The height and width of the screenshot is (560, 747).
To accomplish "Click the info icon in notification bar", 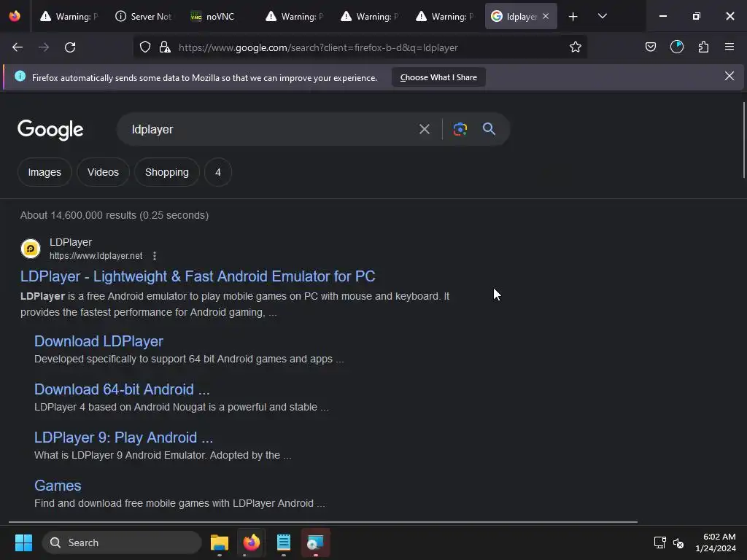I will pos(20,76).
